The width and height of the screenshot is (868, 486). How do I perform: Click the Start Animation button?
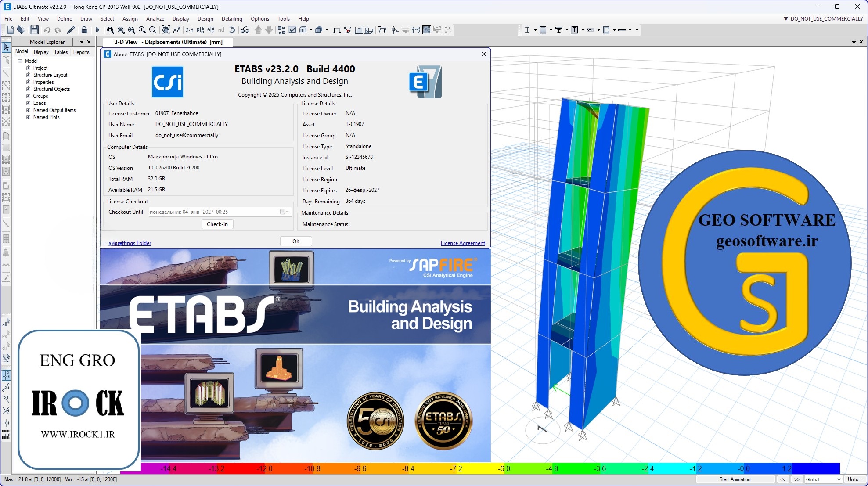pyautogui.click(x=735, y=479)
